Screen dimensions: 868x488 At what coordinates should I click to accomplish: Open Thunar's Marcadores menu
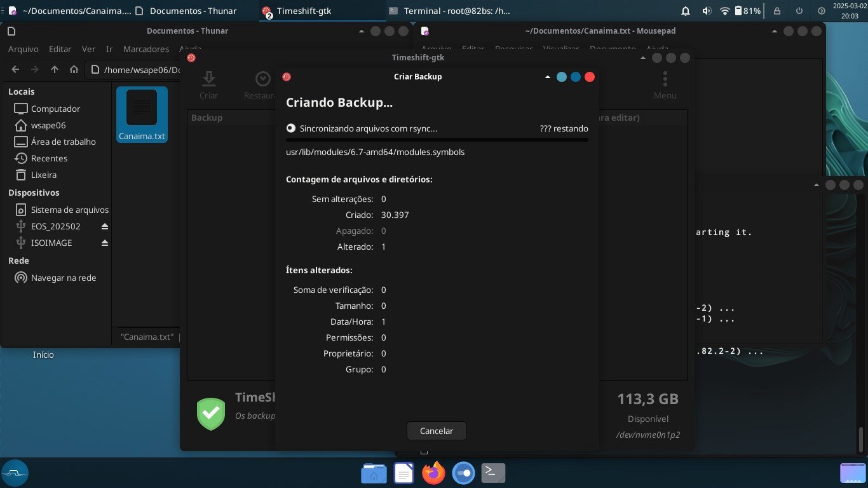pos(146,49)
